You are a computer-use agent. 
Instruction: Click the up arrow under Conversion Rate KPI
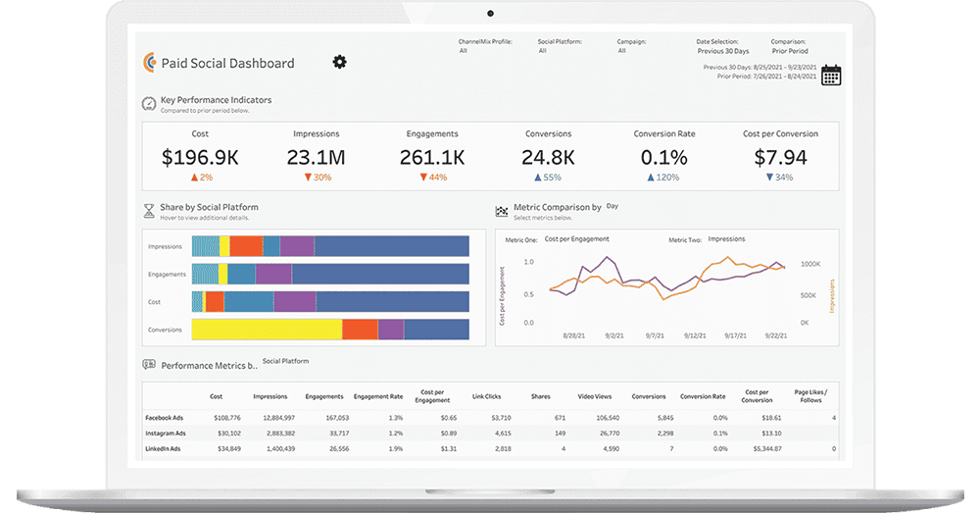(651, 178)
